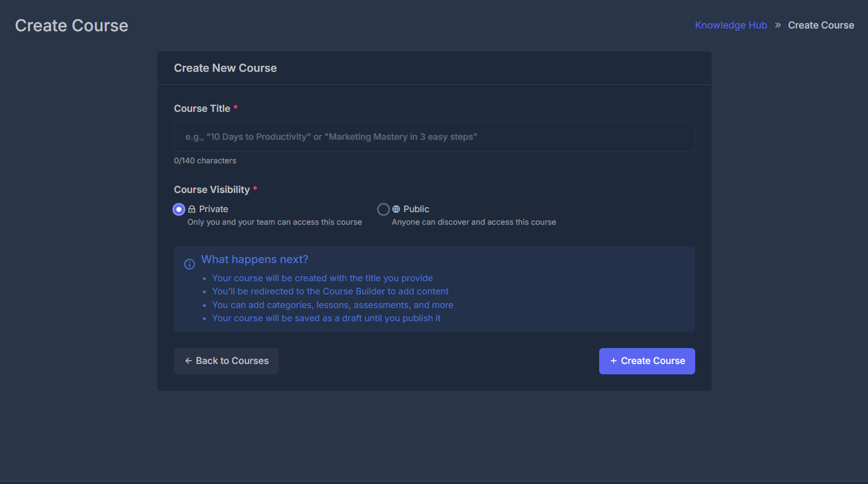Click the breadcrumb double-chevron separator icon

(x=777, y=25)
